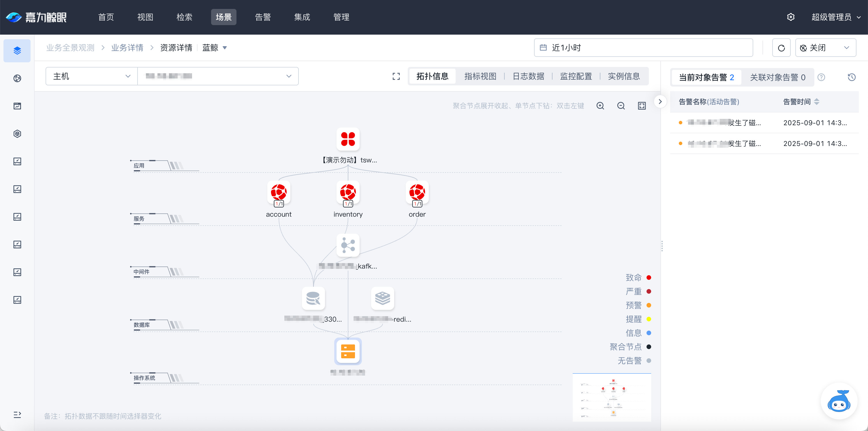The image size is (868, 431).
Task: Select the kafka middleware node
Action: 348,245
